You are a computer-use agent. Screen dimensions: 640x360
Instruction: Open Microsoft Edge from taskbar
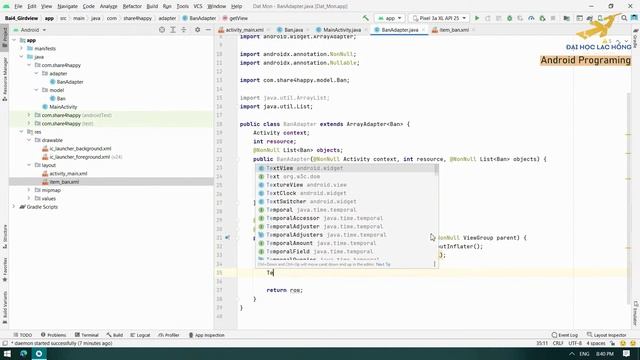pyautogui.click(x=23, y=353)
